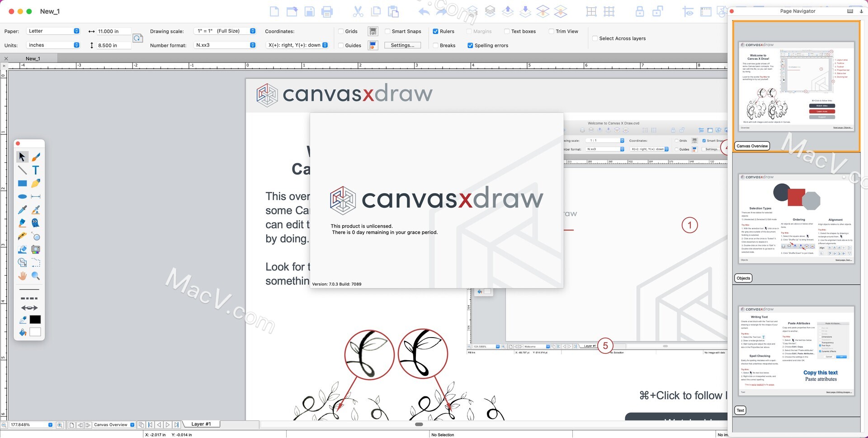Click the zoom-out button in status bar

[4, 425]
